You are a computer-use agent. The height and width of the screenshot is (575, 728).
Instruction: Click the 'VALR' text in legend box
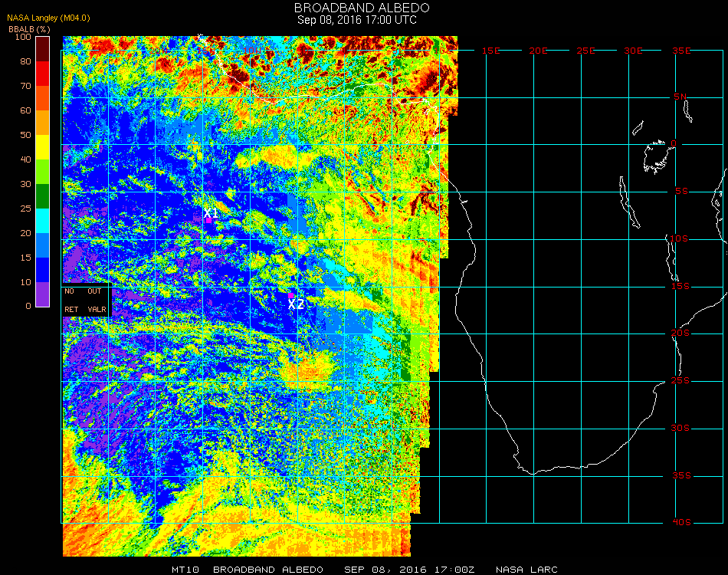(x=97, y=309)
